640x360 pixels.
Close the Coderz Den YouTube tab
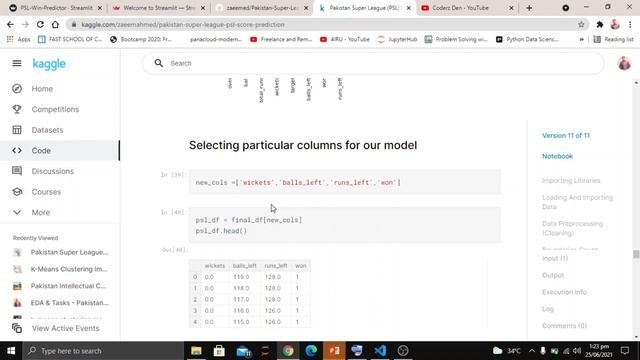tap(511, 8)
